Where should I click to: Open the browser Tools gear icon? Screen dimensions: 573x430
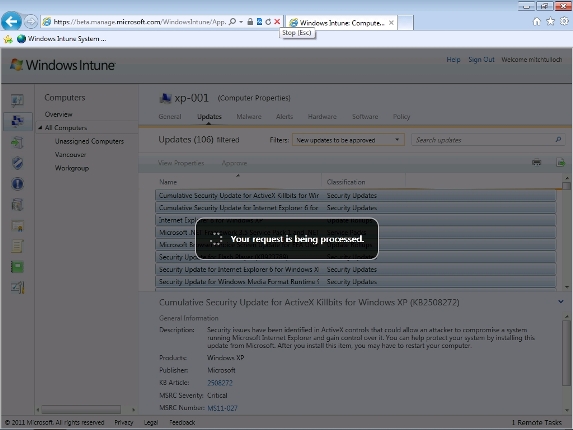click(x=564, y=22)
